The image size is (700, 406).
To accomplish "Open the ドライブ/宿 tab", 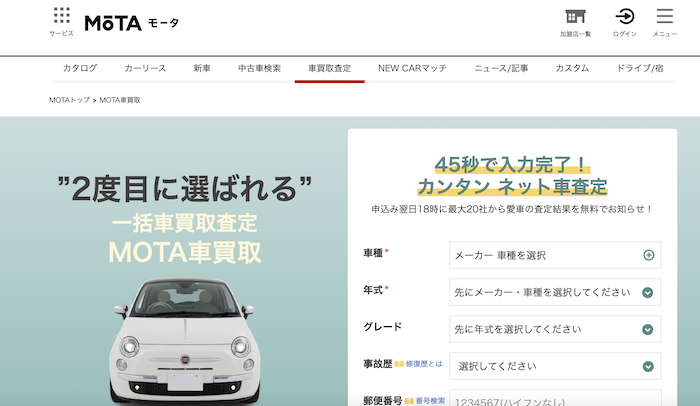I will [640, 68].
